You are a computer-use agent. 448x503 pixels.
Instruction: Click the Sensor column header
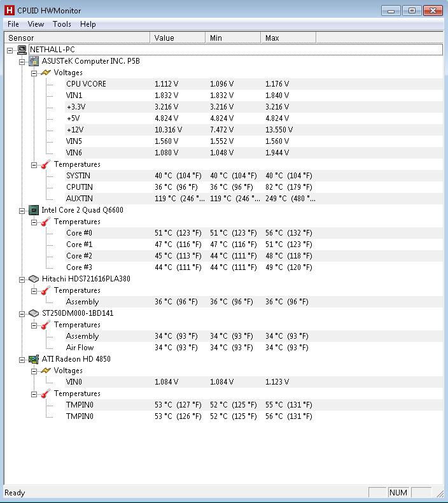[x=77, y=38]
